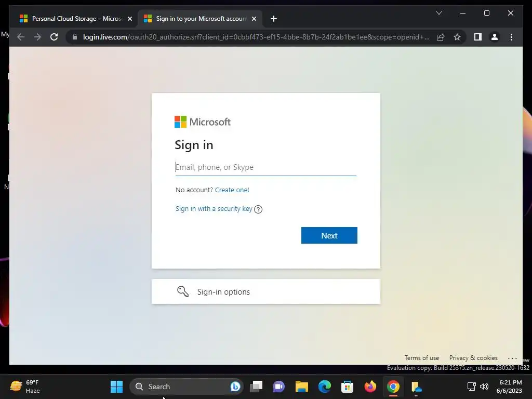Open Task View on the taskbar
Image resolution: width=532 pixels, height=399 pixels.
pos(256,387)
